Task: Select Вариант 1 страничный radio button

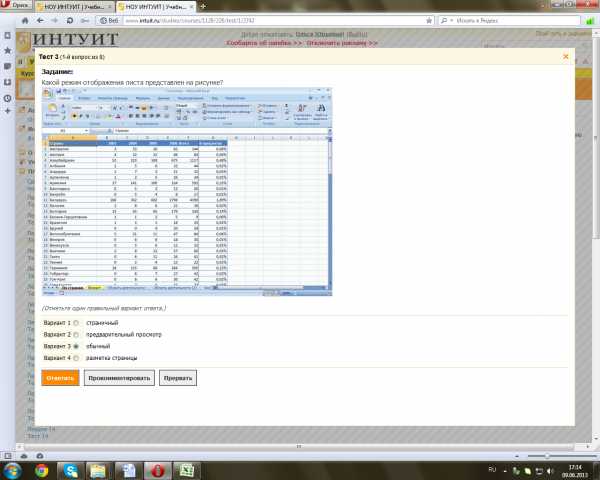Action: coord(76,323)
